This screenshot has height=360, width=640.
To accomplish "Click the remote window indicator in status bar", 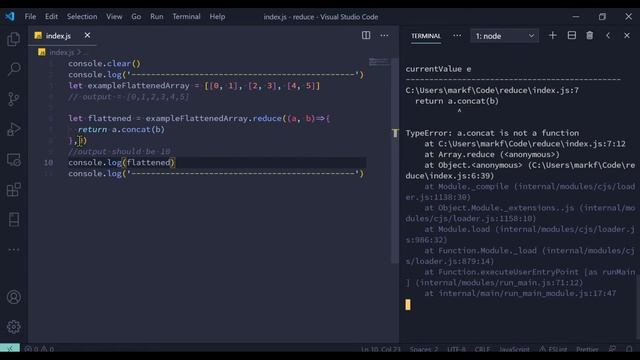I will [10, 349].
